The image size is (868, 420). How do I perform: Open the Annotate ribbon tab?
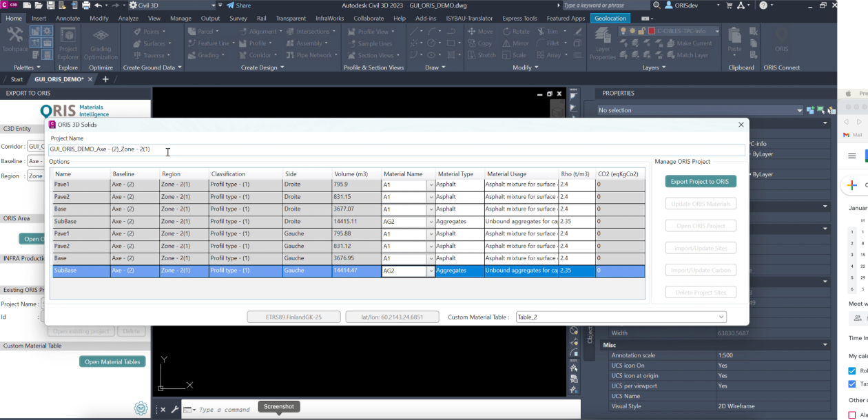(x=68, y=18)
